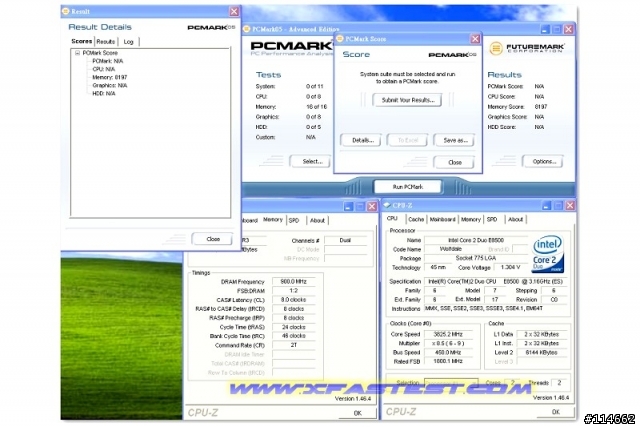Click OK in the left CPU-Z window
Viewport: 640px width, 427px height.
point(358,413)
